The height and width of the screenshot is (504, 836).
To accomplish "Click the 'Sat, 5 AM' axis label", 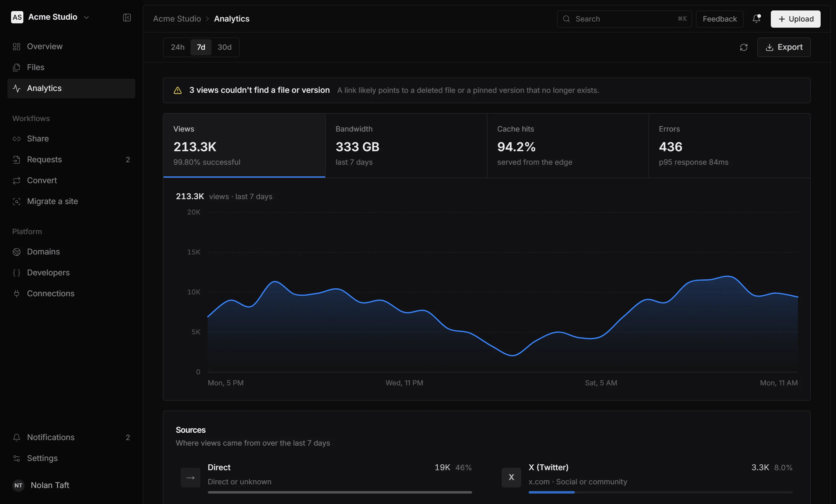I will click(x=601, y=383).
